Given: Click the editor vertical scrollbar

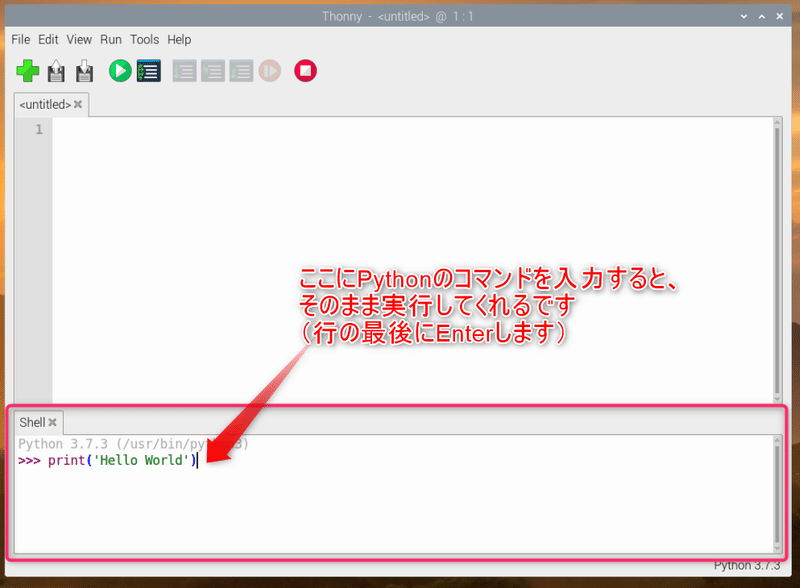Looking at the screenshot, I should click(777, 260).
